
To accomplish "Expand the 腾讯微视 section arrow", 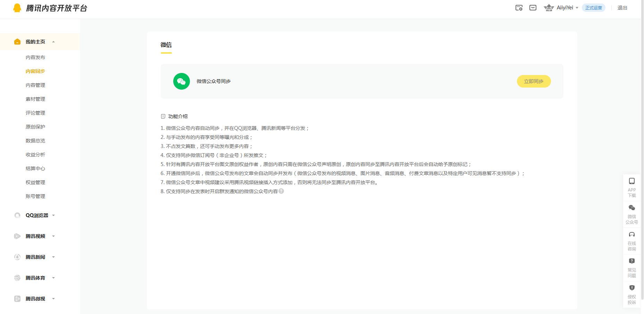I will click(53, 299).
